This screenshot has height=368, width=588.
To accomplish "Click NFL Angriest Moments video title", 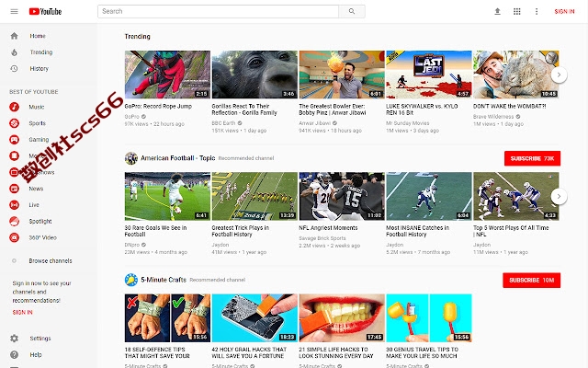I will click(328, 228).
